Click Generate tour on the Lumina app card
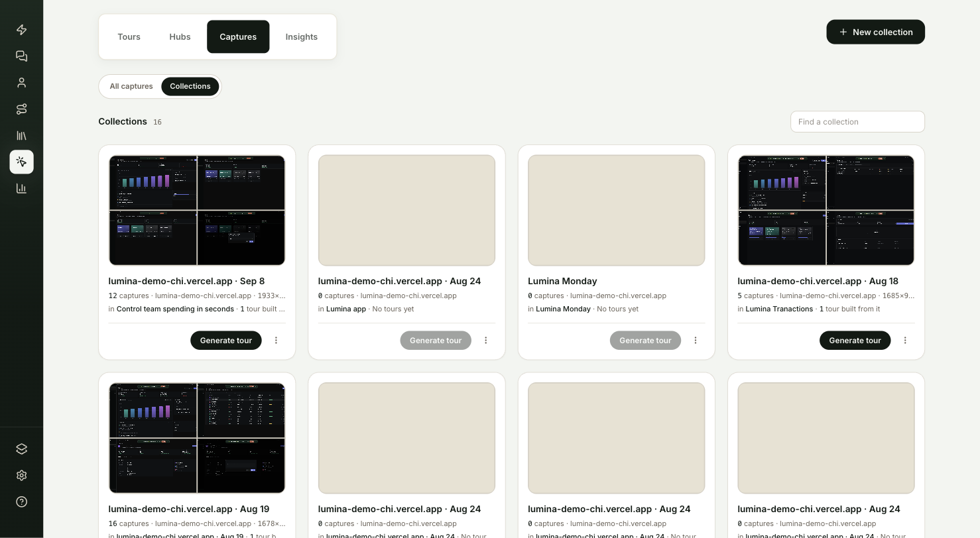 point(436,341)
